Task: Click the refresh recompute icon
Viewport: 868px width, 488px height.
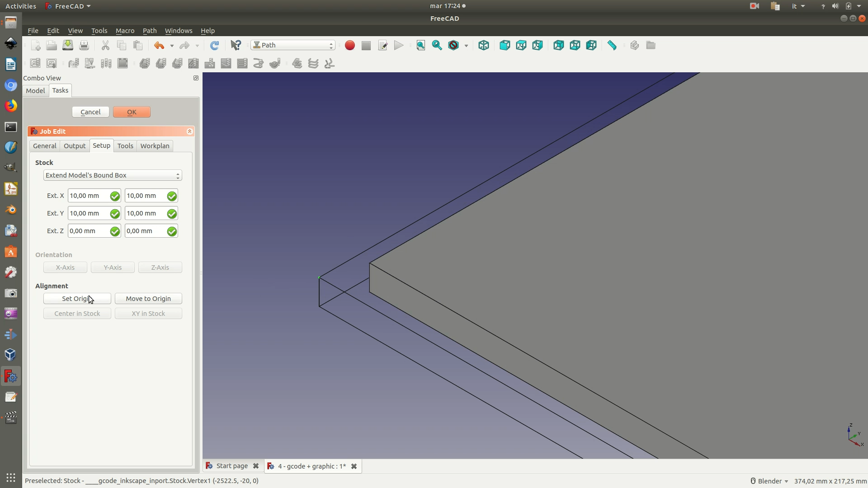Action: pyautogui.click(x=214, y=46)
